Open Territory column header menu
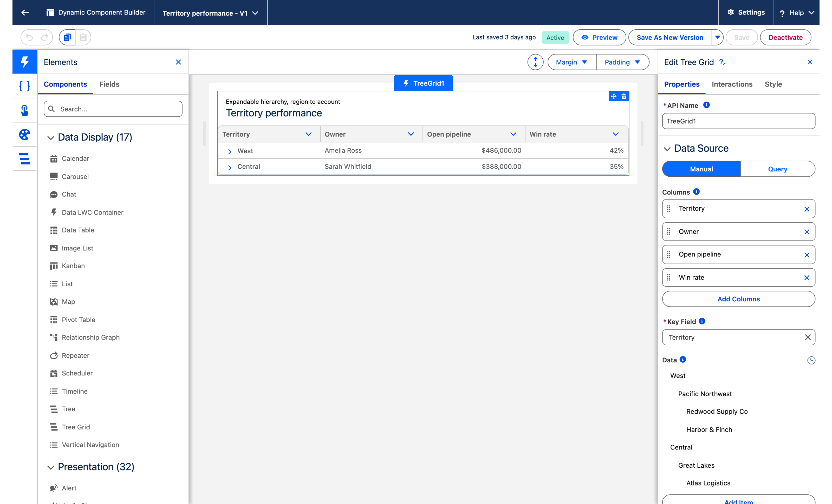The width and height of the screenshot is (832, 504). (308, 134)
